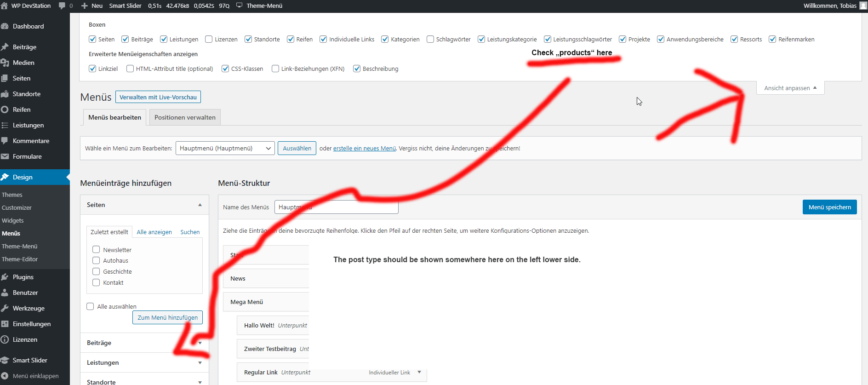Screen dimensions: 868x385
Task: Click the Auswählen button
Action: point(297,148)
